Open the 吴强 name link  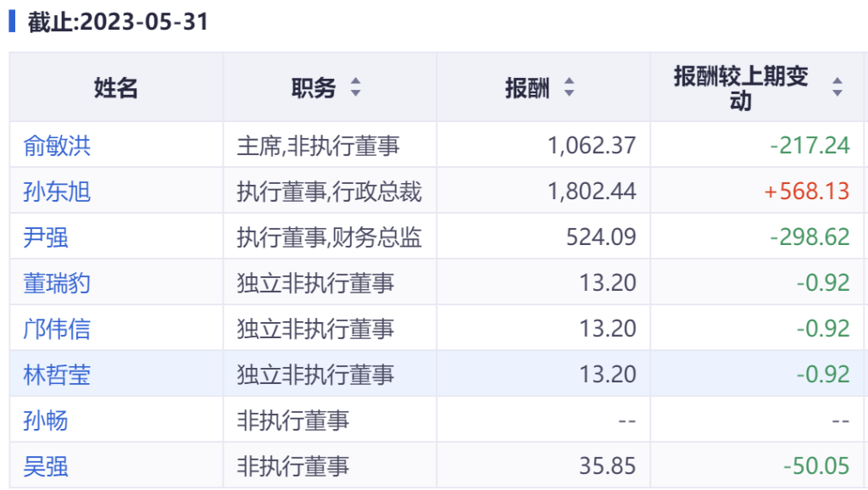coord(46,466)
